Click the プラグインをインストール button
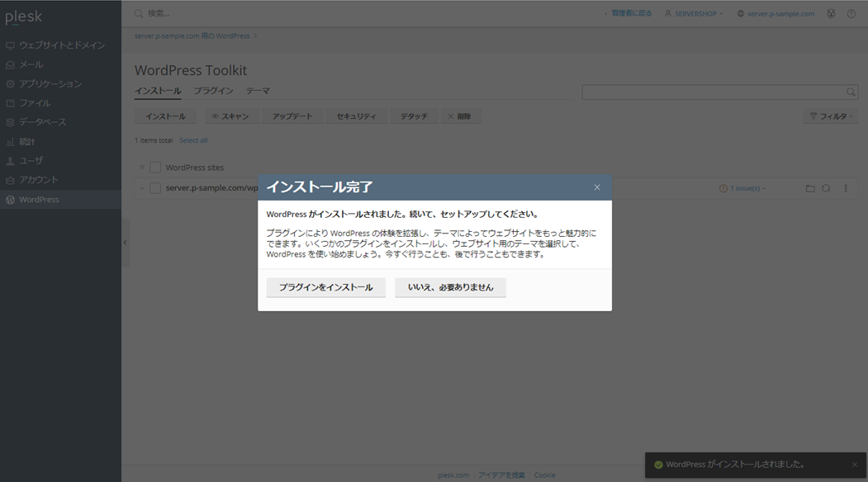The height and width of the screenshot is (482, 868). [x=325, y=287]
